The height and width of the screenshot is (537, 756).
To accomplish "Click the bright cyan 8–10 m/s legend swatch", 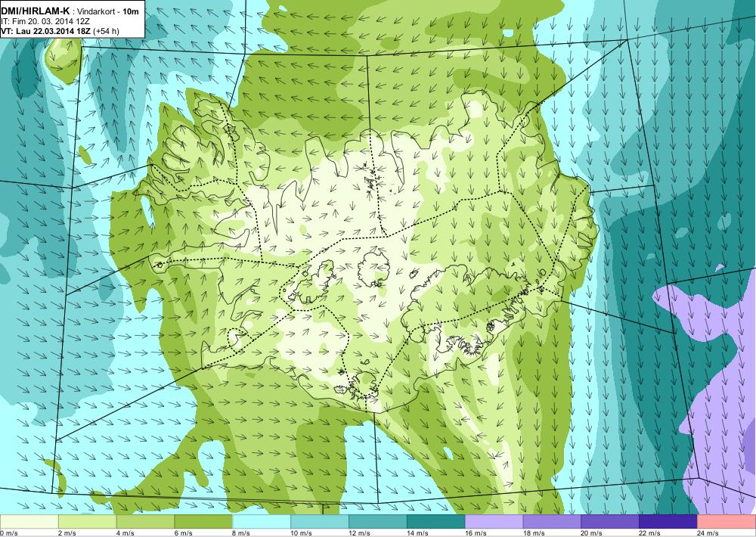I will [x=262, y=522].
